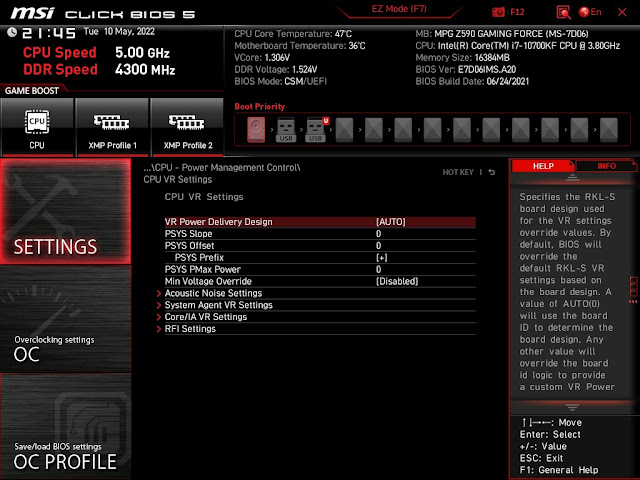
Task: Expand System Agent VR Settings submenu
Action: pos(316,305)
